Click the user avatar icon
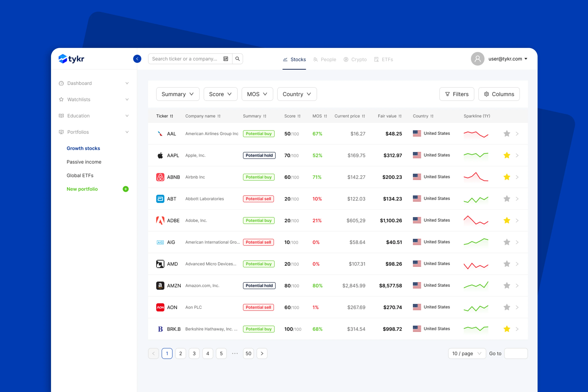The image size is (588, 392). 477,59
